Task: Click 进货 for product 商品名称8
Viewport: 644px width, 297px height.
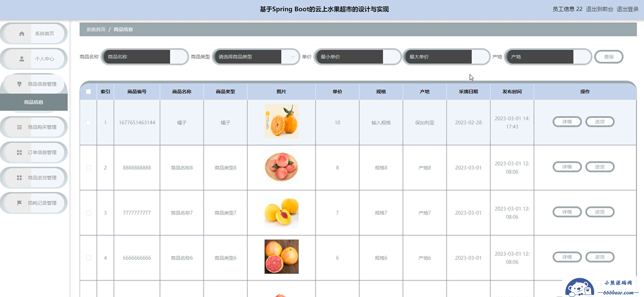Action: (x=600, y=167)
